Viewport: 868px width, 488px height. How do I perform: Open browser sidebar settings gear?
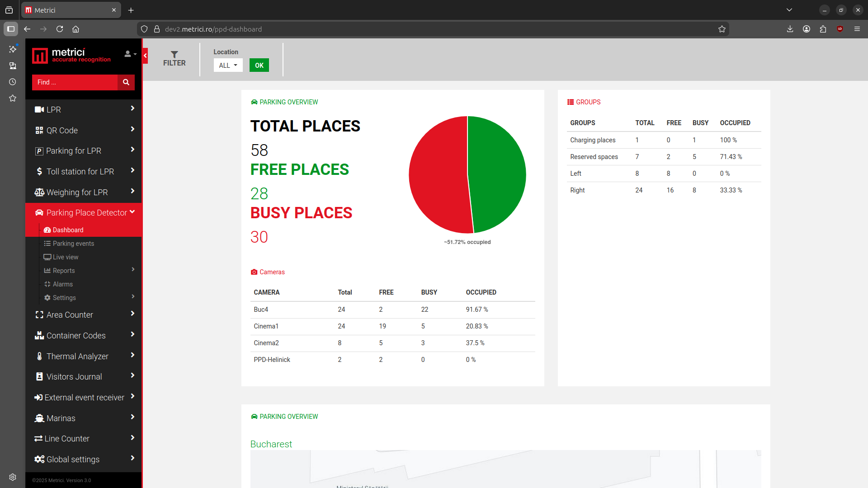click(13, 477)
